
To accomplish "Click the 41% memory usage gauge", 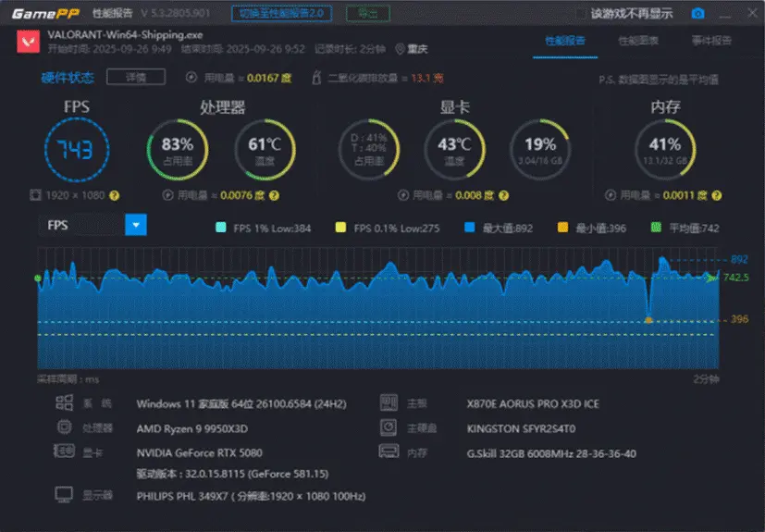I will (665, 149).
